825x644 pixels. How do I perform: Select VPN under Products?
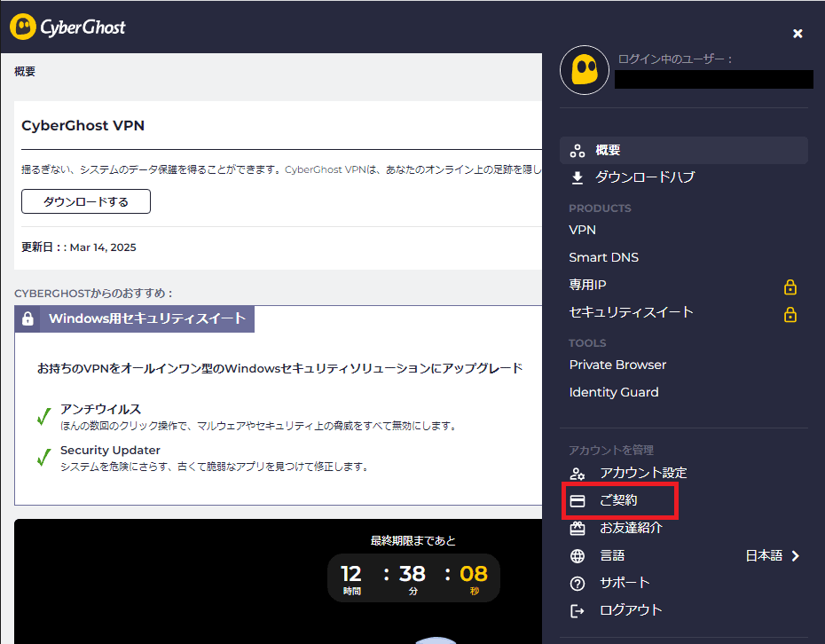pos(582,230)
